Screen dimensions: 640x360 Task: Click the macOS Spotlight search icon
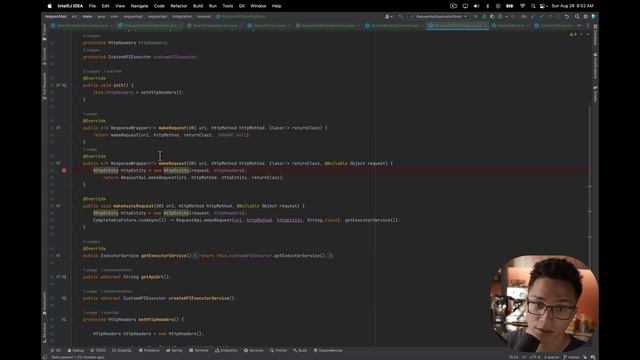pos(533,6)
